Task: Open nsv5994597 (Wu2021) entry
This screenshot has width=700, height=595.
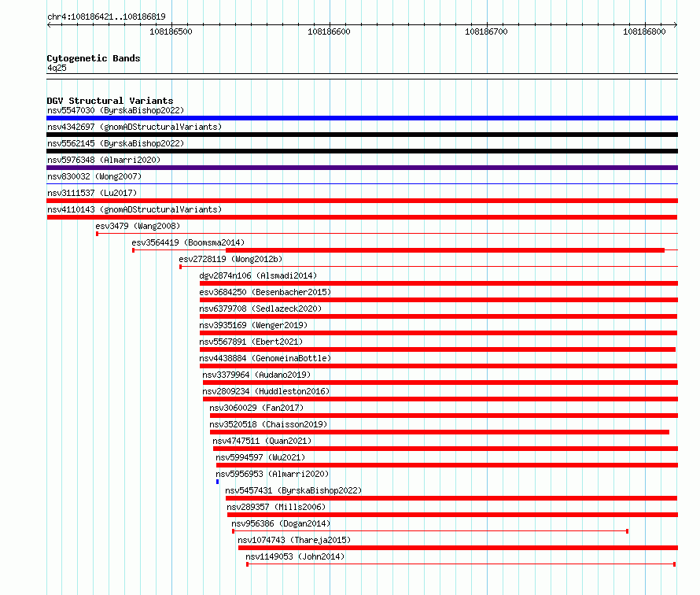Action: point(260,457)
